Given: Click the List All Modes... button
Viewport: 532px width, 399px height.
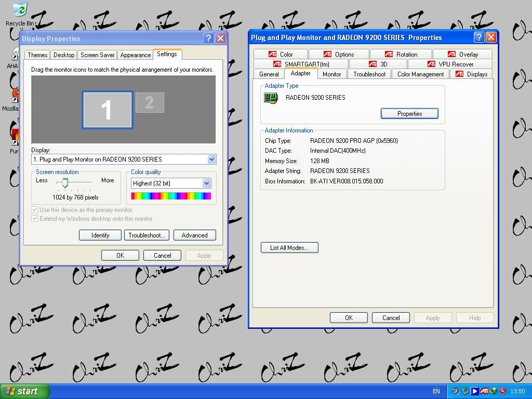Looking at the screenshot, I should [289, 248].
